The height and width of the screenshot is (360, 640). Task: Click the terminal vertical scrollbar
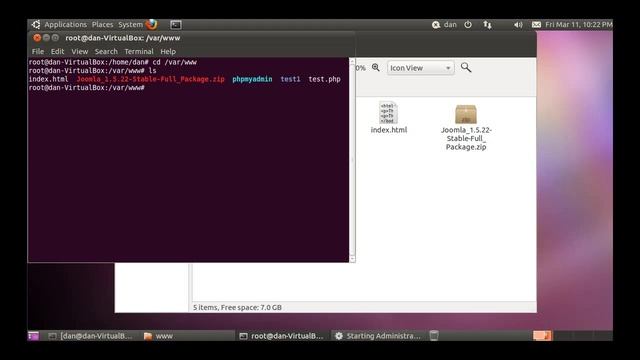coord(352,160)
